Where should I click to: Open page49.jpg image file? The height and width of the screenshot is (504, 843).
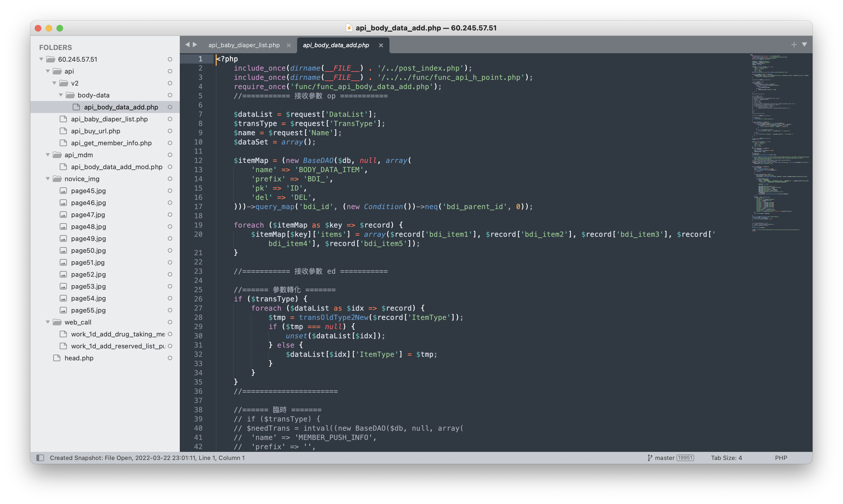(x=88, y=238)
